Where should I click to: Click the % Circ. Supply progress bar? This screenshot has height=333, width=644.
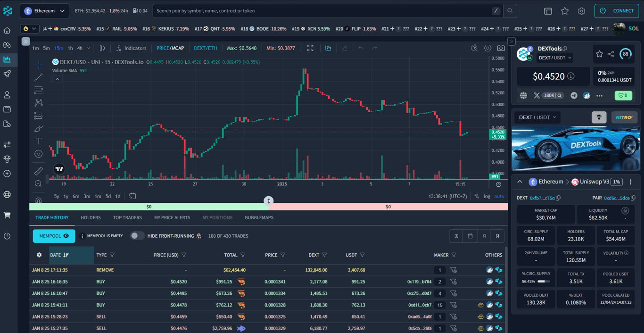[x=544, y=281]
